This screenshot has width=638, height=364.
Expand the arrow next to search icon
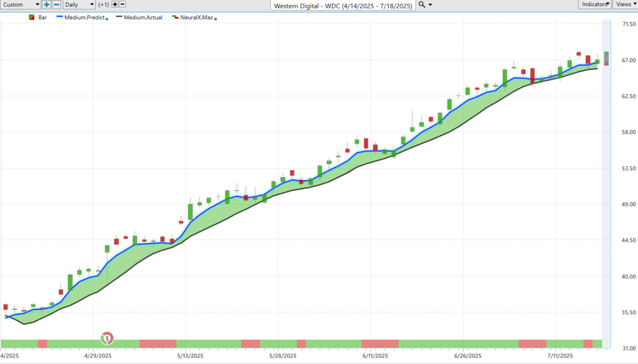[430, 4]
